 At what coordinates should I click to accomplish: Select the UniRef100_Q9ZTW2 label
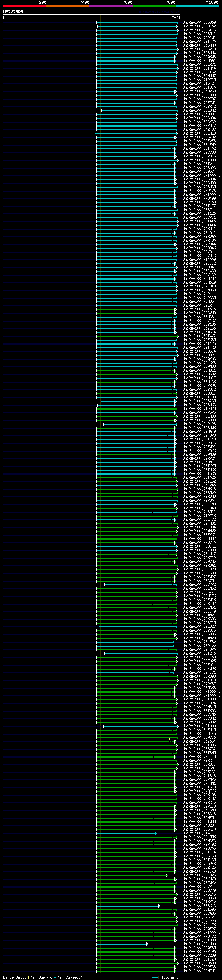(x=199, y=103)
